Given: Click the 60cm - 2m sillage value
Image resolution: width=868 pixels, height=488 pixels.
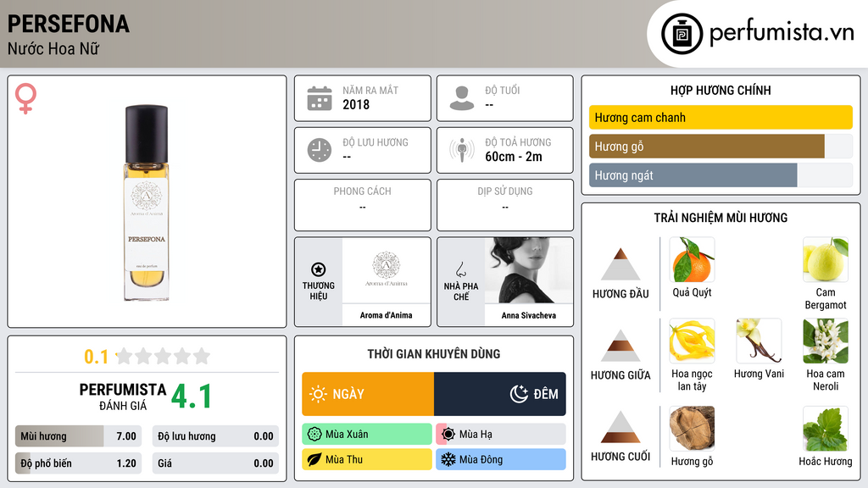Looking at the screenshot, I should (514, 157).
